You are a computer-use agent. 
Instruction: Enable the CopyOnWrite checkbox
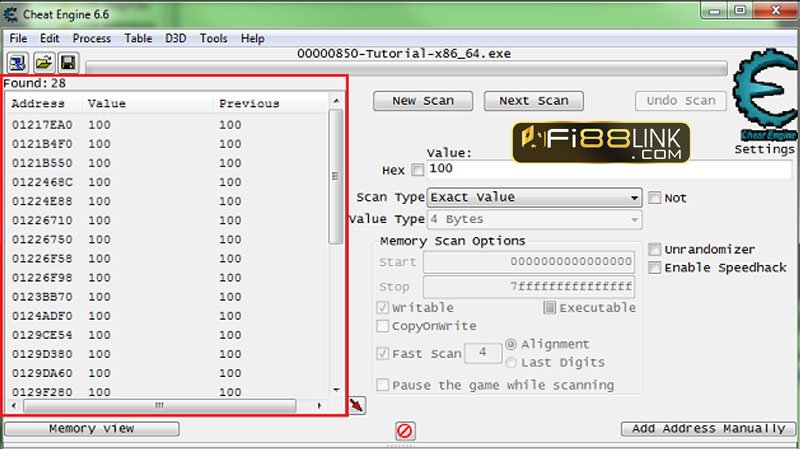tap(382, 326)
